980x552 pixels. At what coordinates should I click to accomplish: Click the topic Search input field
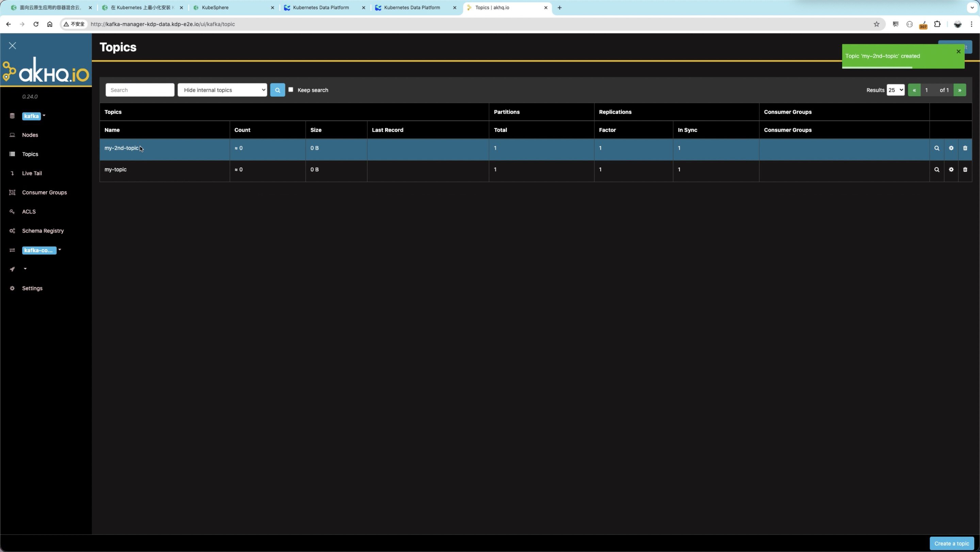[140, 90]
